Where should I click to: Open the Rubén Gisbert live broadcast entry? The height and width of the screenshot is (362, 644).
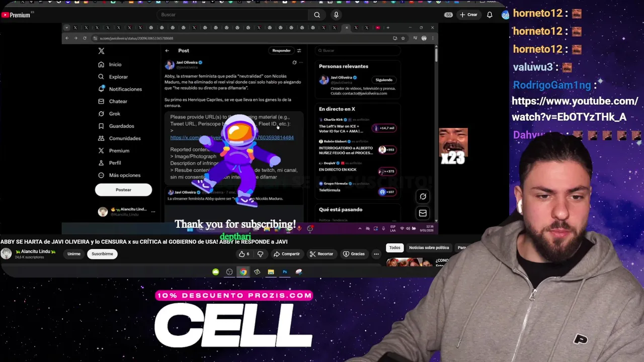pyautogui.click(x=358, y=148)
